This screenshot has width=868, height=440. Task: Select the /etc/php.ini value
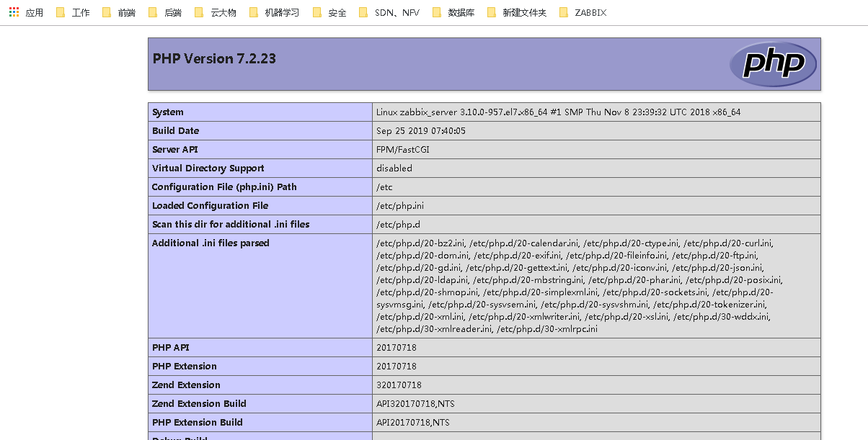coord(400,206)
